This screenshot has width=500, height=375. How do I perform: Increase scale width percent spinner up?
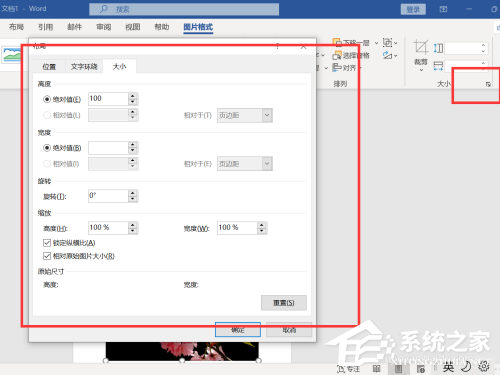pyautogui.click(x=262, y=225)
